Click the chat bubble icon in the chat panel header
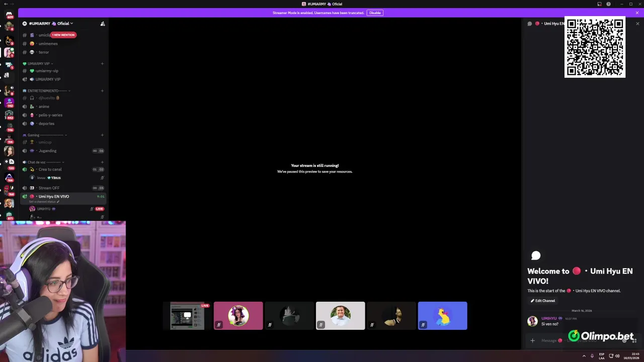The image size is (644, 362). pyautogui.click(x=529, y=24)
